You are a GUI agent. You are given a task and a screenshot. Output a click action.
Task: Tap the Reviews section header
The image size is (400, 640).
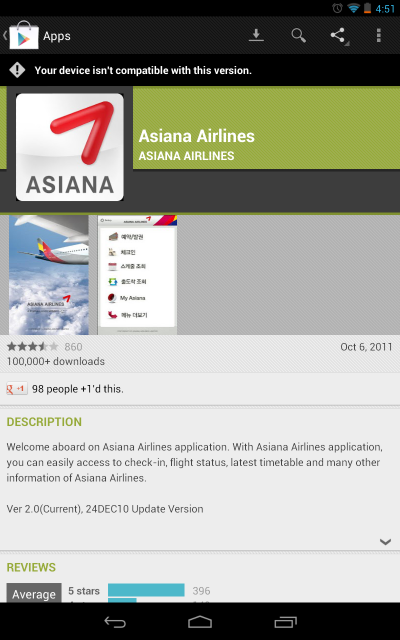31,567
